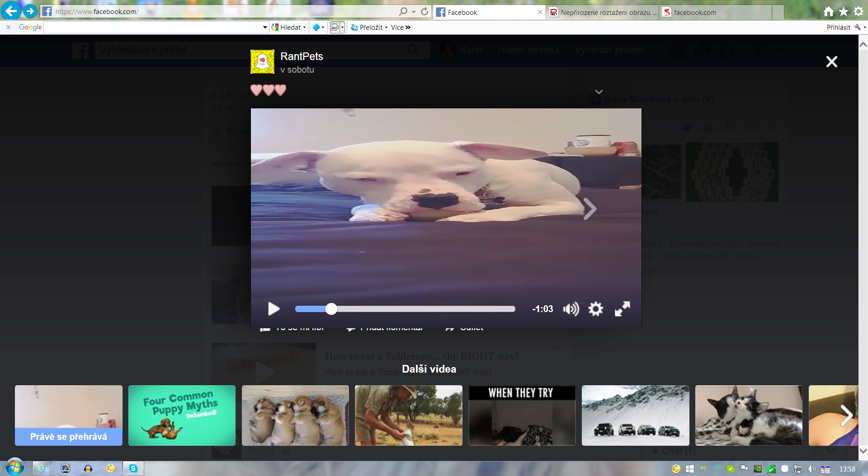
Task: Click the address bar search magnifier
Action: (403, 11)
